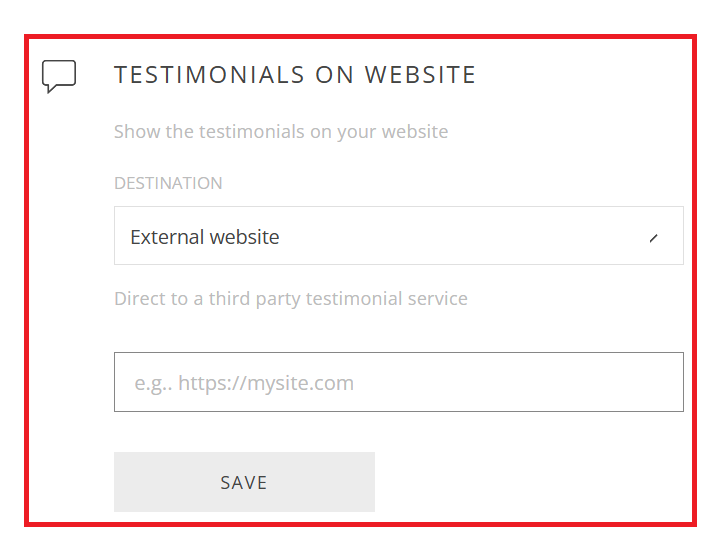
Task: Click the SAVE button
Action: pos(244,482)
